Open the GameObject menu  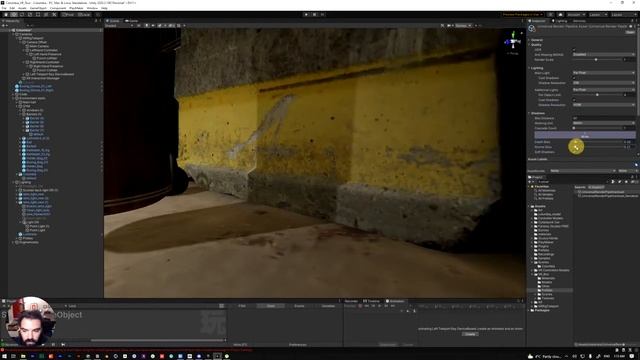(x=38, y=8)
